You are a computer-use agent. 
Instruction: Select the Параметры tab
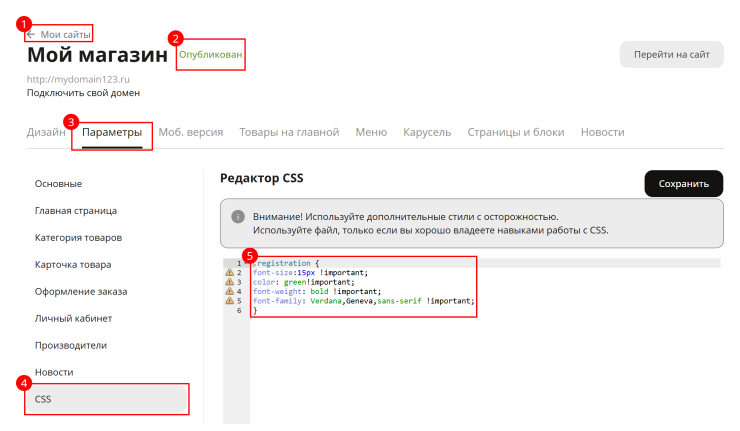click(x=112, y=132)
